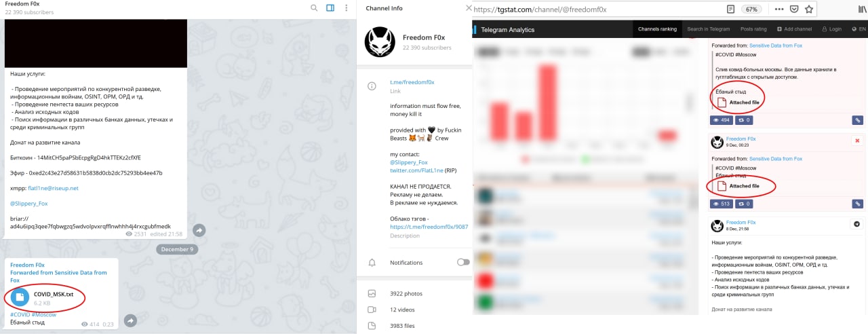The height and width of the screenshot is (334, 868).
Task: Open Sensitive Data from Fox link in 9 Dec post
Action: [775, 158]
